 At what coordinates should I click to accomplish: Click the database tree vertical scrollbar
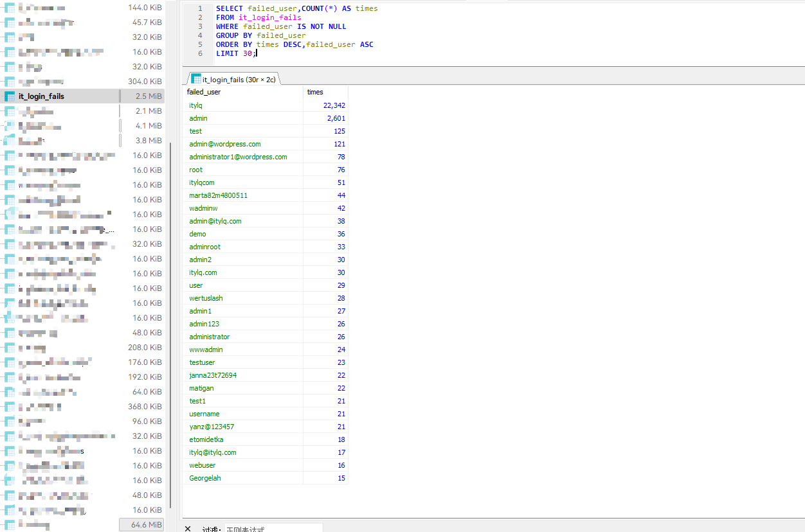[170, 321]
